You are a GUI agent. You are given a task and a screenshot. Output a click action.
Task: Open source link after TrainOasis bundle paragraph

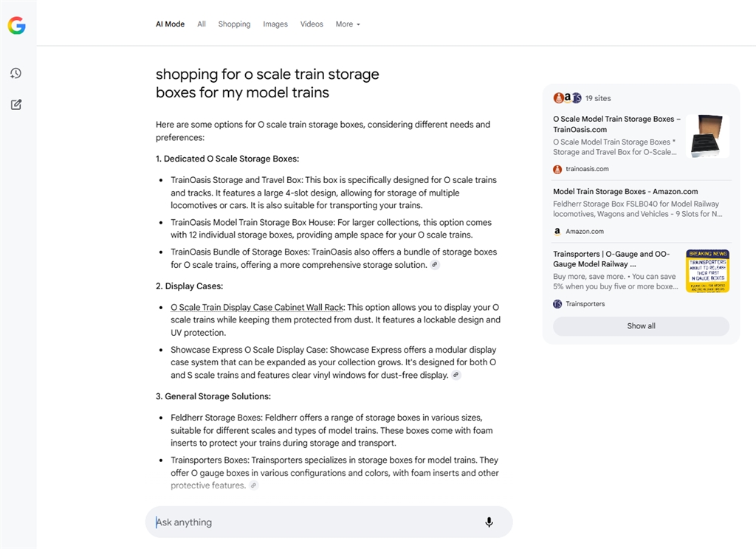[x=435, y=265]
